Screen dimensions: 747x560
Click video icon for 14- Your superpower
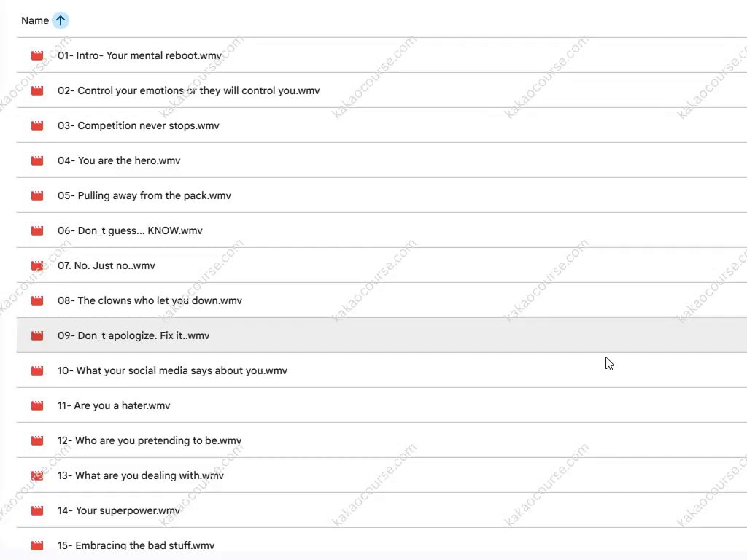point(37,510)
